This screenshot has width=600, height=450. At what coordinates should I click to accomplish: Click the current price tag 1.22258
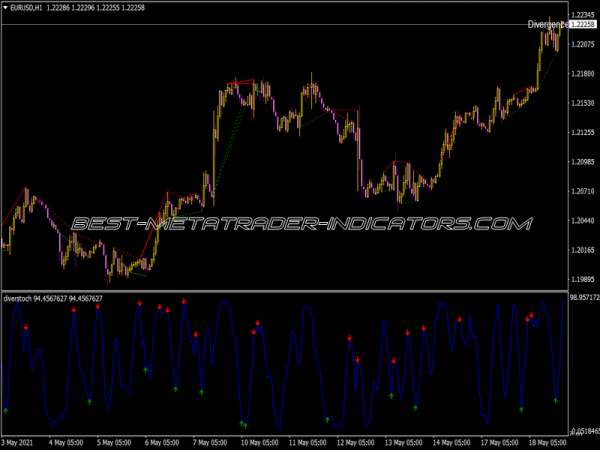point(583,25)
